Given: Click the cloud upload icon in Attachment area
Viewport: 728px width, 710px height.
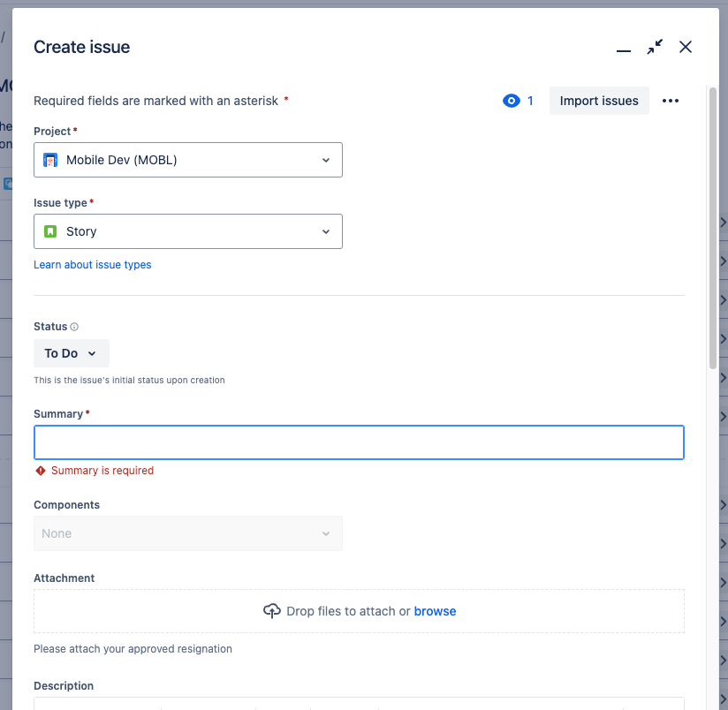Looking at the screenshot, I should [272, 610].
